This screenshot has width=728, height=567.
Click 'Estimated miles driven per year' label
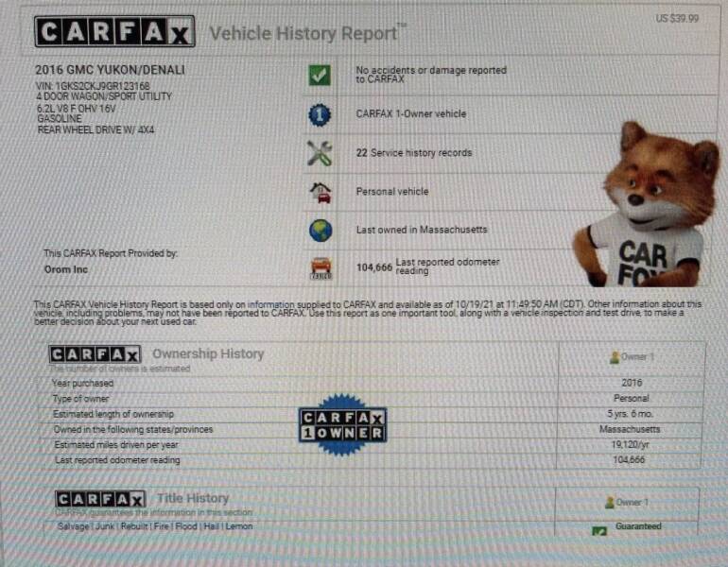(x=116, y=444)
